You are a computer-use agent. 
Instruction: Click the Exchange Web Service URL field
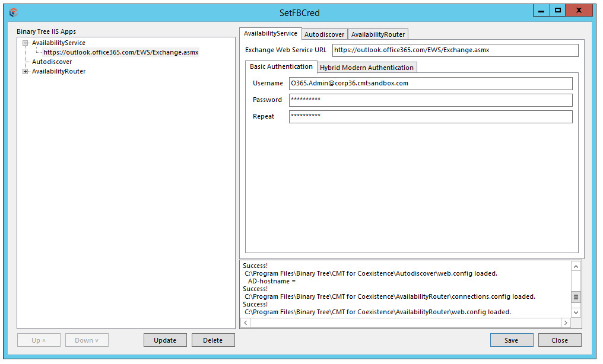(455, 50)
